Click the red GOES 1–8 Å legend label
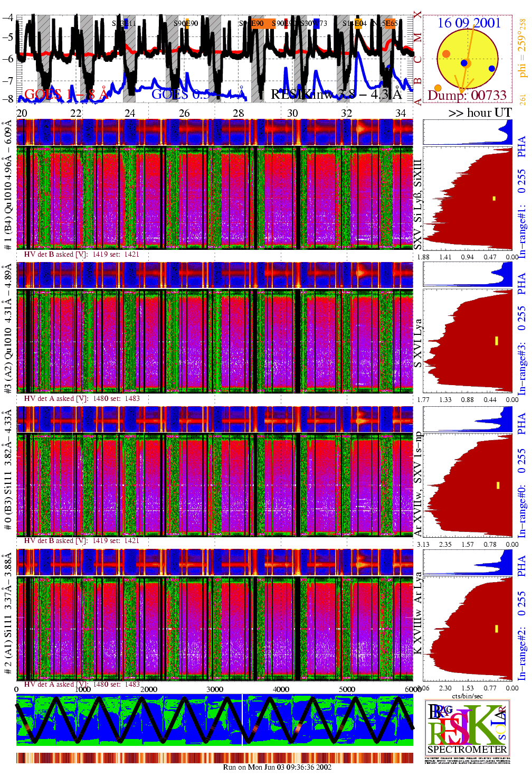This screenshot has height=776, width=532. (66, 95)
